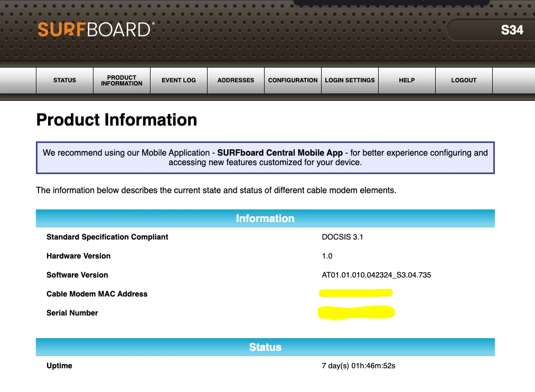Image resolution: width=535 pixels, height=392 pixels.
Task: Click the S34 model label
Action: pos(512,30)
